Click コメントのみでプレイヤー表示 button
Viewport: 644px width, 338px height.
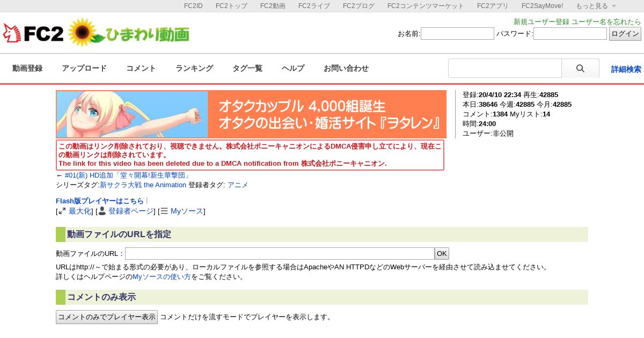pyautogui.click(x=107, y=317)
